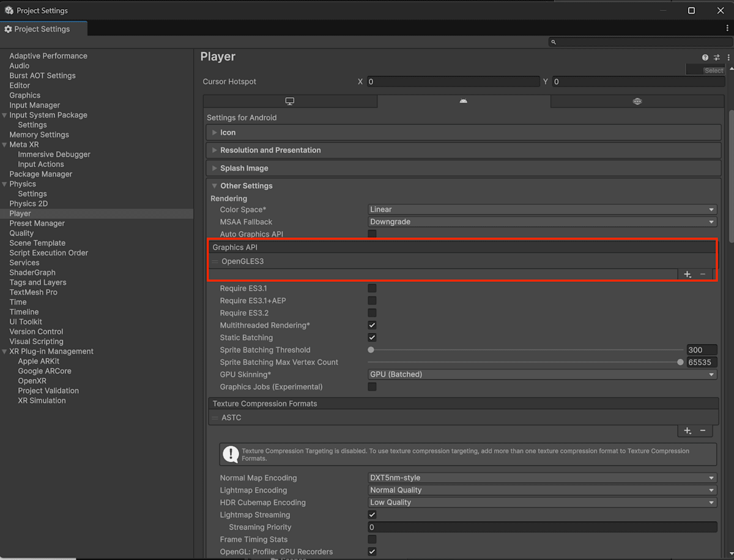Remove texture compression format minus button

coord(703,431)
